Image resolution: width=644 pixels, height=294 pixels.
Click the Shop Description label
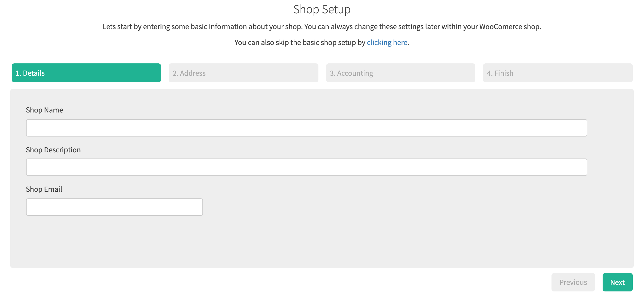53,150
